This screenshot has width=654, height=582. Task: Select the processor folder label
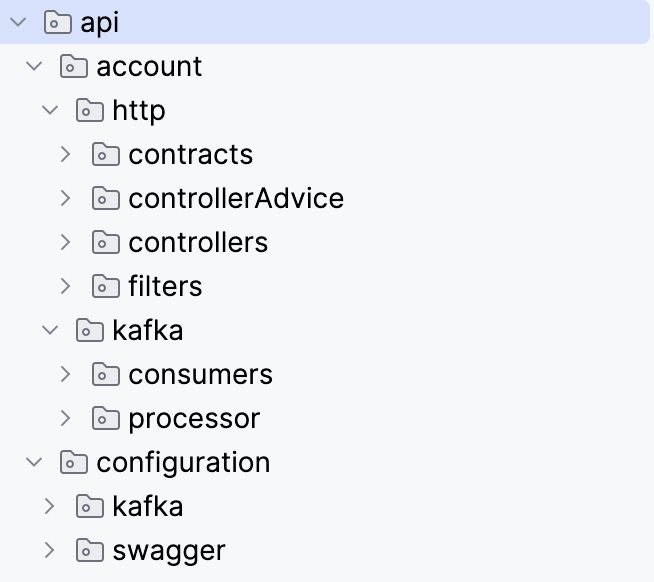(194, 419)
